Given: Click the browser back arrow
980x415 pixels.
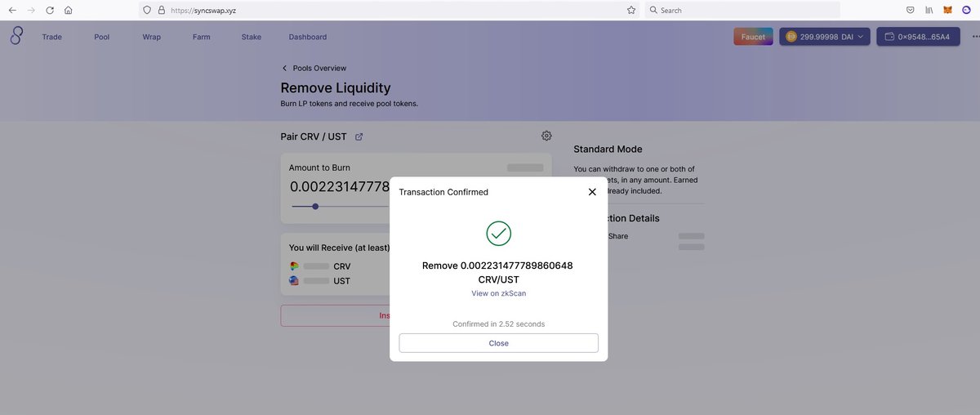Looking at the screenshot, I should (12, 11).
